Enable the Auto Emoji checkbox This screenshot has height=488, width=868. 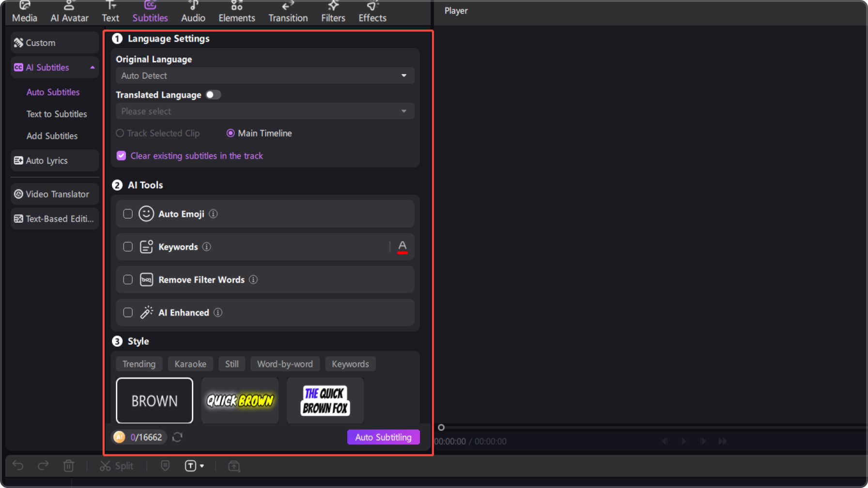[128, 214]
